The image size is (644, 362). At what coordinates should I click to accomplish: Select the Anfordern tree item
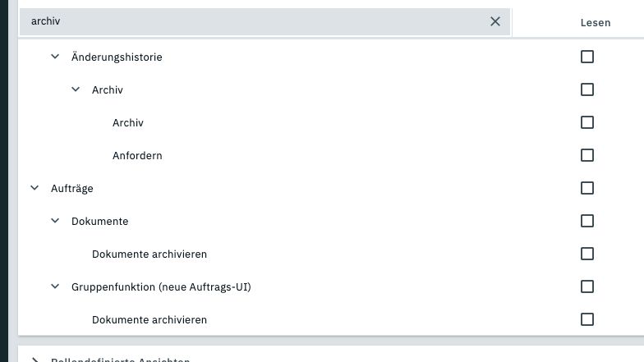pyautogui.click(x=137, y=156)
